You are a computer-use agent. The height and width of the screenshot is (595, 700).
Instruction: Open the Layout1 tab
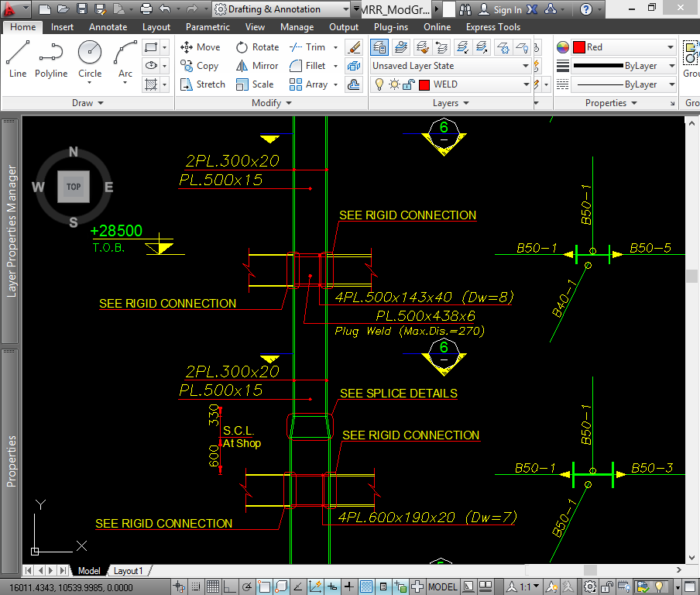click(x=128, y=571)
